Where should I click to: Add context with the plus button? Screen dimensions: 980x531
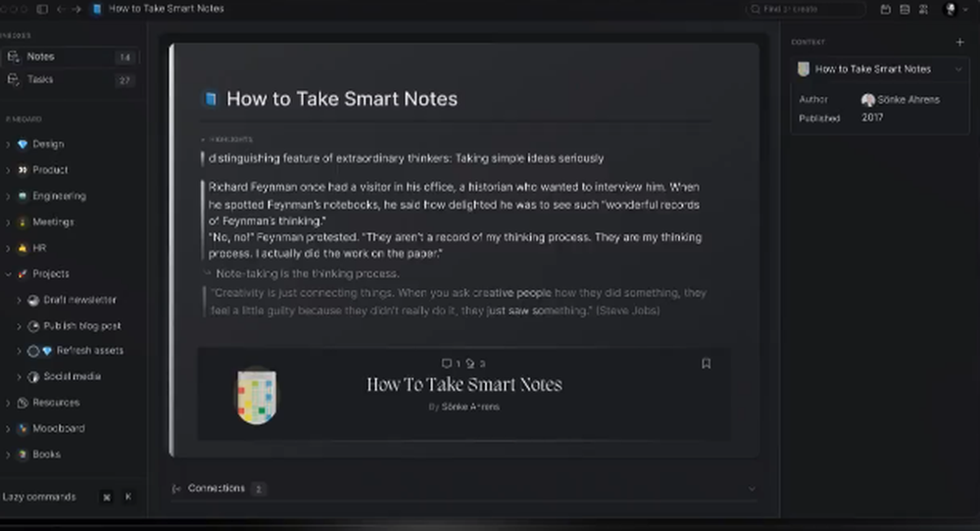960,42
